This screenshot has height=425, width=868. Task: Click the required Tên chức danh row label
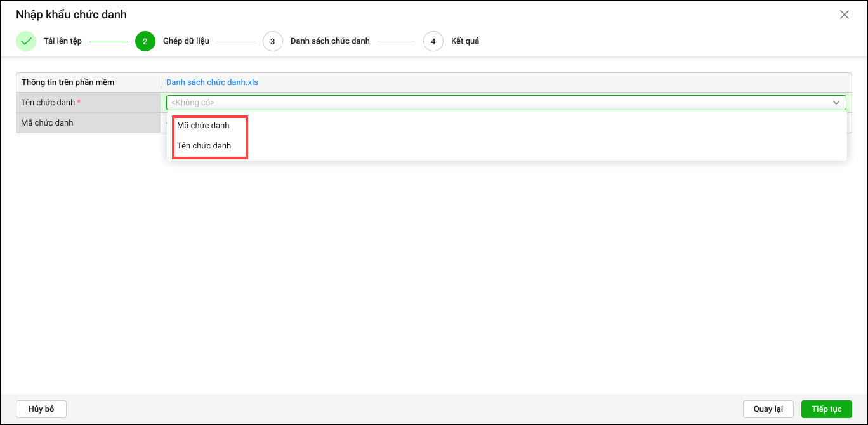click(x=48, y=103)
